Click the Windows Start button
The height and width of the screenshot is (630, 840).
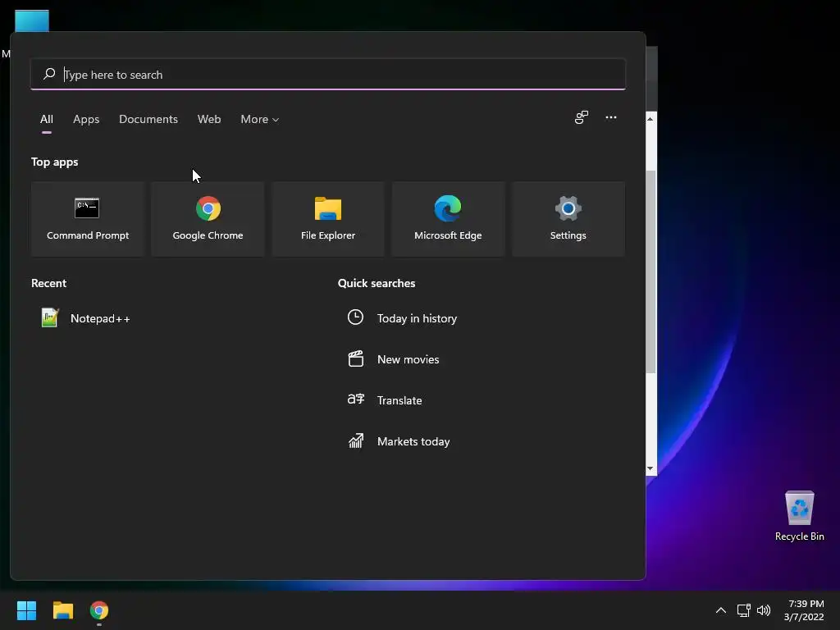[26, 610]
